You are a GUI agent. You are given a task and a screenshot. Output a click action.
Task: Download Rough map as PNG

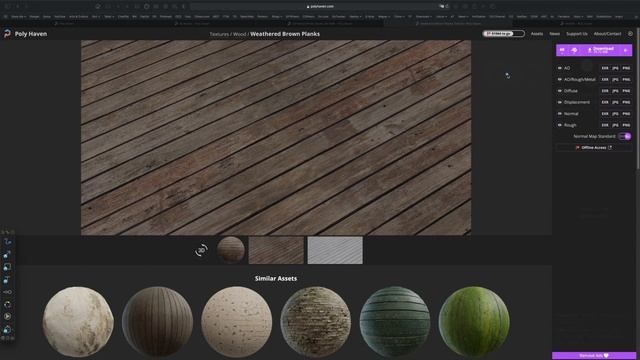pos(626,125)
